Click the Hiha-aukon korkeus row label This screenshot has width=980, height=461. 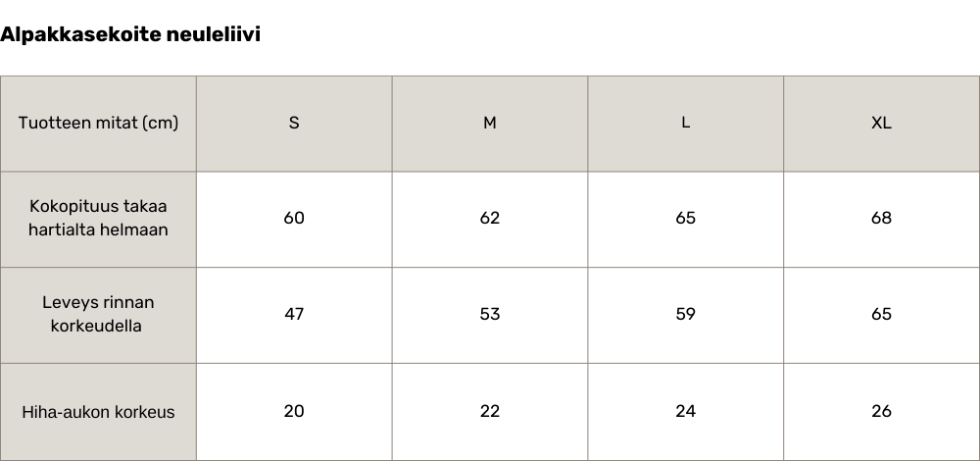[x=98, y=412]
